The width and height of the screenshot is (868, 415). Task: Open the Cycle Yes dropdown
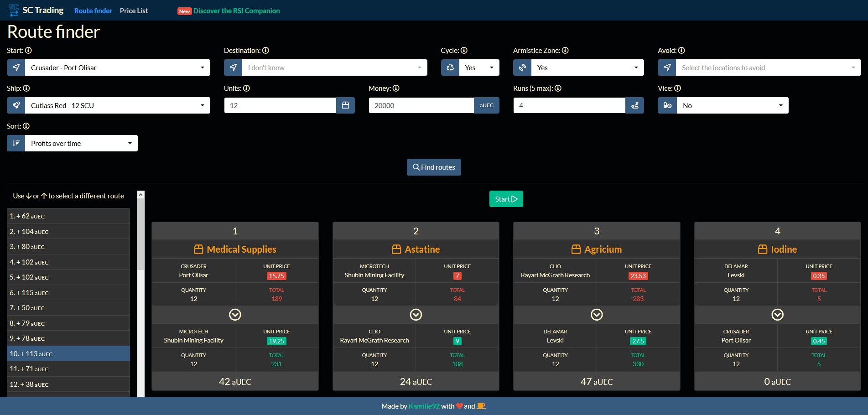(479, 67)
